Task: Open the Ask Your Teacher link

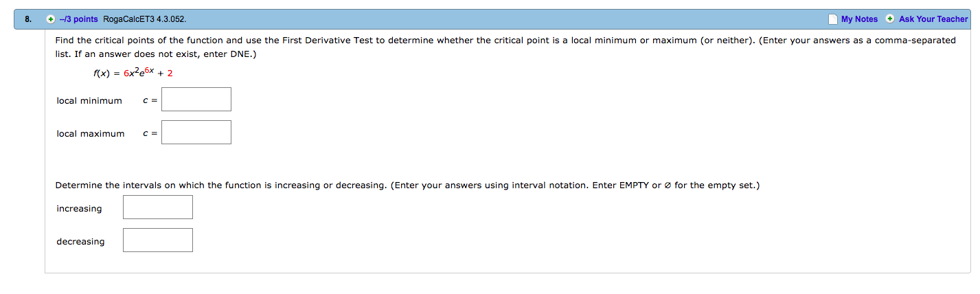Action: pos(933,19)
